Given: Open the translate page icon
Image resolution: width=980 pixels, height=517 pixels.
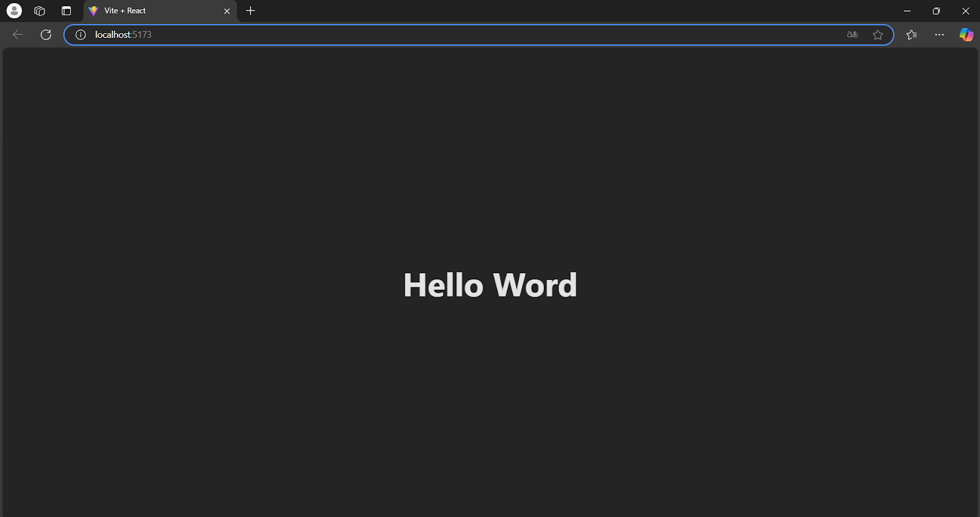Looking at the screenshot, I should coord(852,34).
